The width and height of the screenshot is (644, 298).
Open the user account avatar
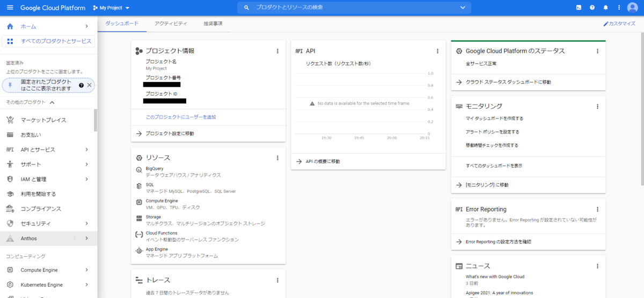pos(632,8)
